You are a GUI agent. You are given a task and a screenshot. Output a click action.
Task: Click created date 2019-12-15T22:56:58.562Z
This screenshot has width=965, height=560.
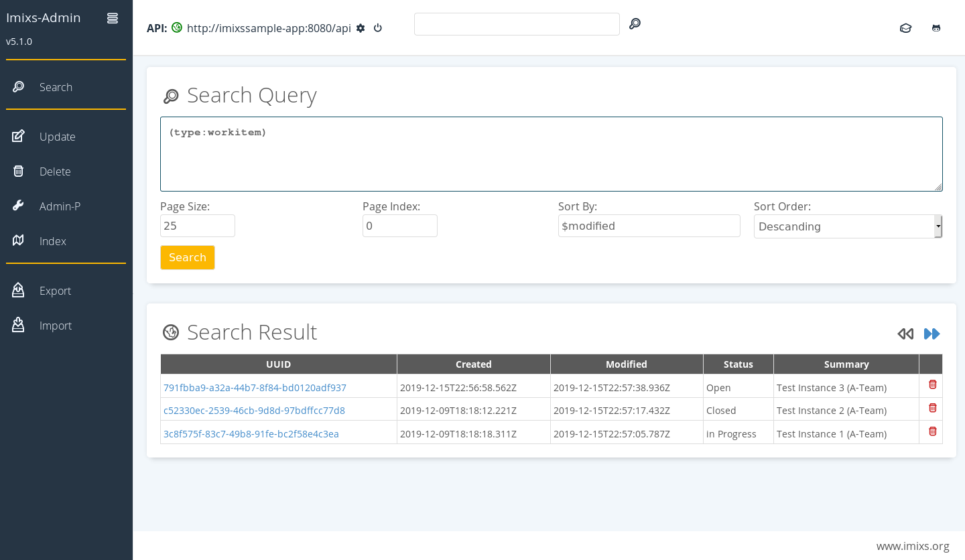pyautogui.click(x=458, y=388)
